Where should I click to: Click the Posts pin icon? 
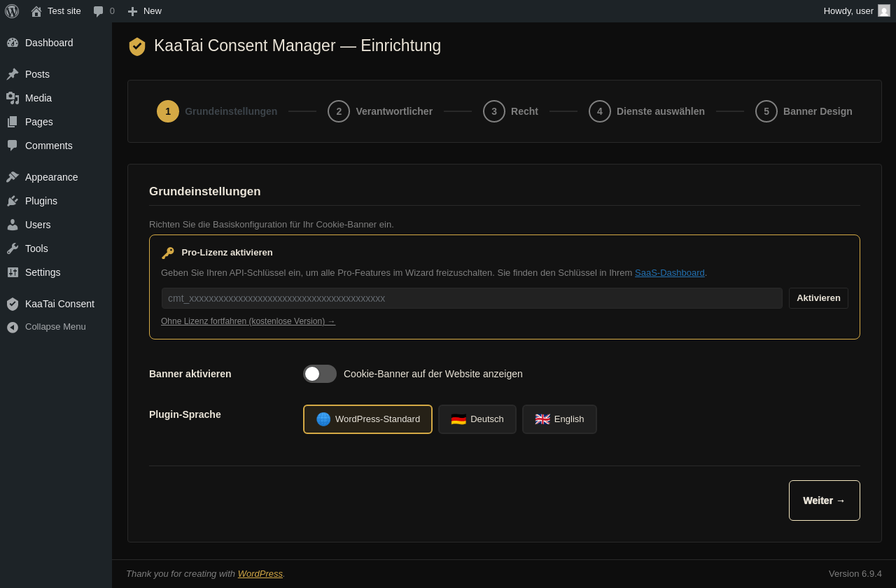coord(13,74)
